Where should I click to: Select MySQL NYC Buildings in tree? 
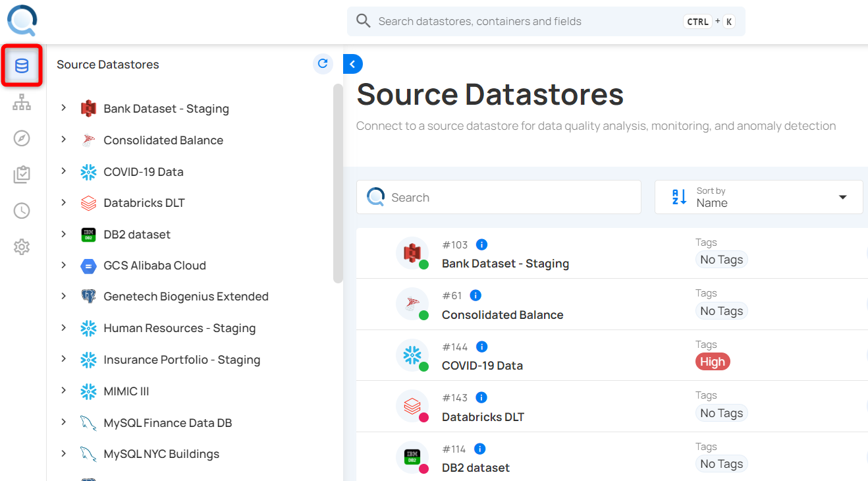(x=161, y=454)
